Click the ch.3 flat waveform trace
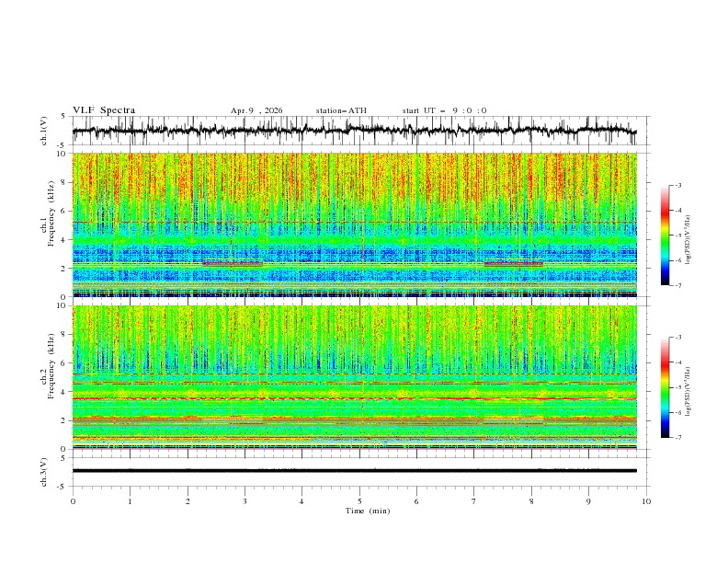The height and width of the screenshot is (563, 728). [354, 471]
